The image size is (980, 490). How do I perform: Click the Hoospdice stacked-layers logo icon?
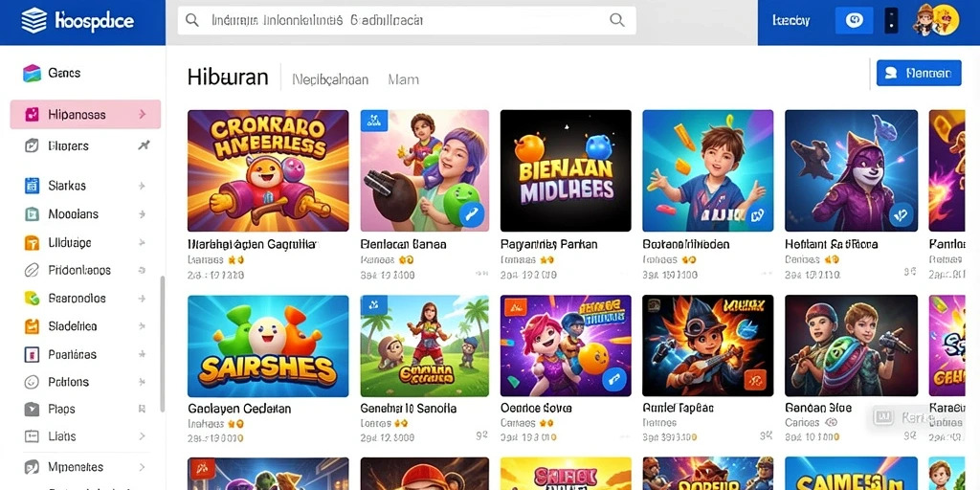(33, 21)
